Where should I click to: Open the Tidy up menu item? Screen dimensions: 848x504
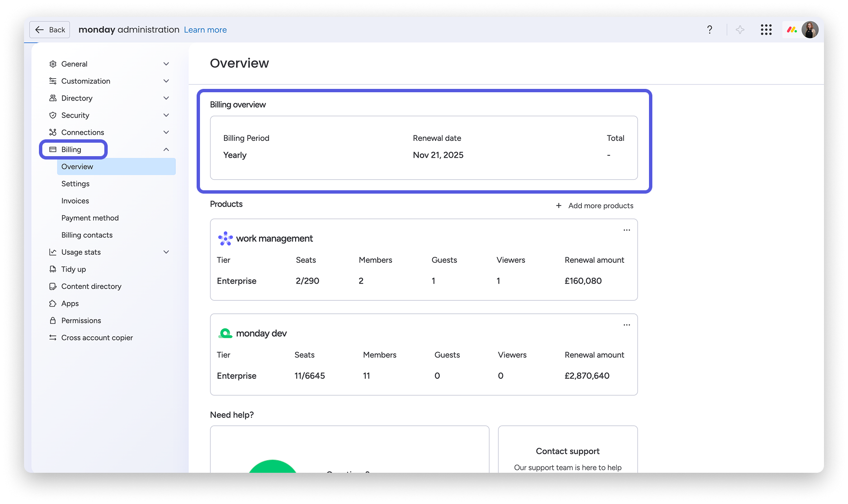tap(74, 269)
